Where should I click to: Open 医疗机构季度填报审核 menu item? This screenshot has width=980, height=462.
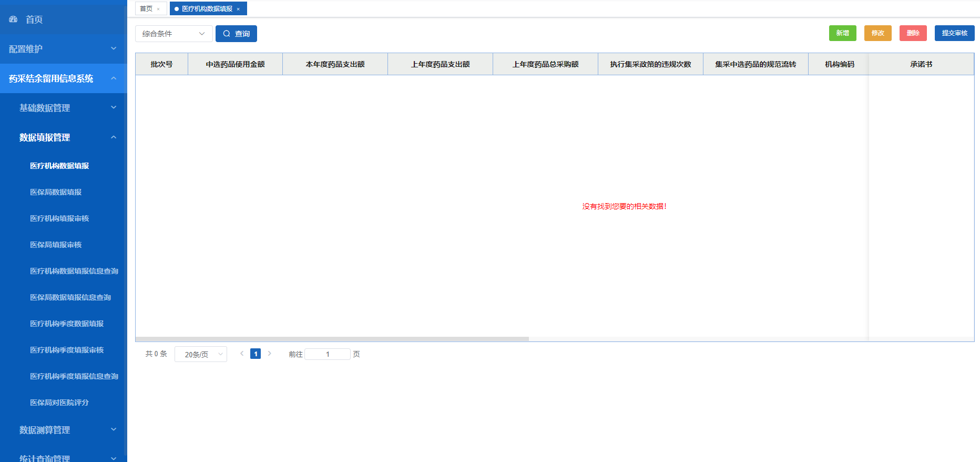click(x=67, y=350)
